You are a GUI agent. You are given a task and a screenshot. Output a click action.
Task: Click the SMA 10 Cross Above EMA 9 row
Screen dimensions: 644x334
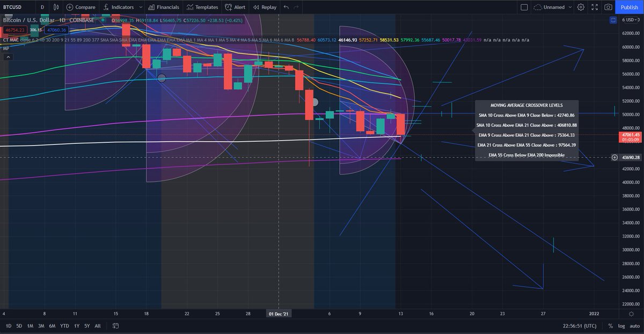pyautogui.click(x=526, y=115)
